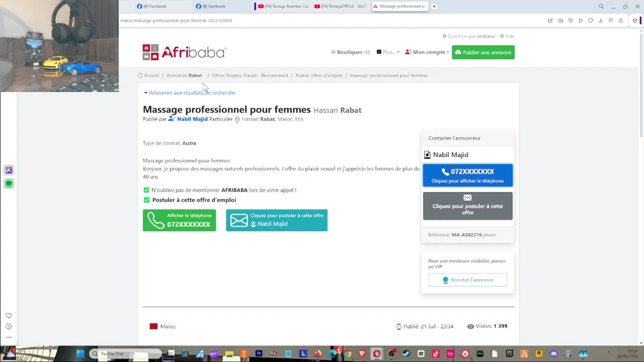Bookmark page with toolbar heart icon
644x362 pixels.
click(x=591, y=21)
